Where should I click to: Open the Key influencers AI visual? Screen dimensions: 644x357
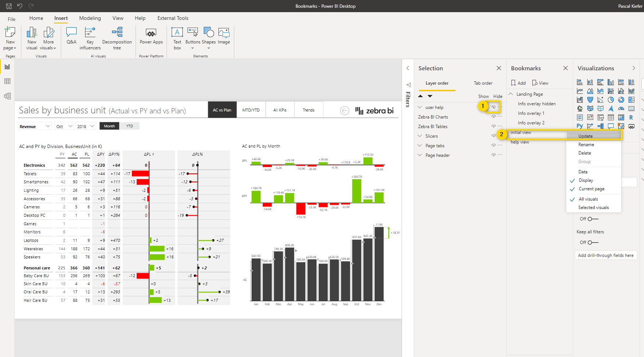(90, 38)
